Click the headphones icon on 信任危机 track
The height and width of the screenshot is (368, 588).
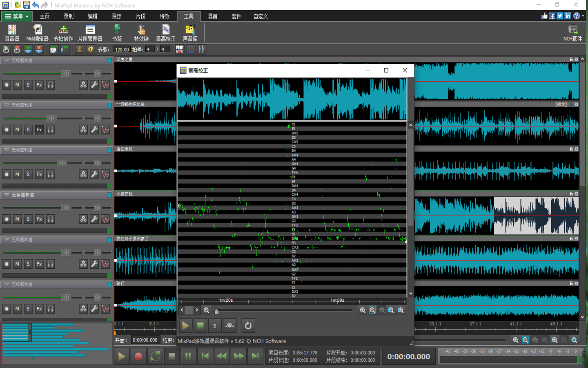50,175
